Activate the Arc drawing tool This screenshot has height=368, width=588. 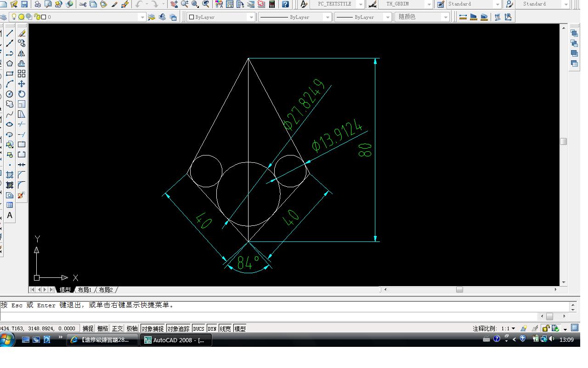10,84
